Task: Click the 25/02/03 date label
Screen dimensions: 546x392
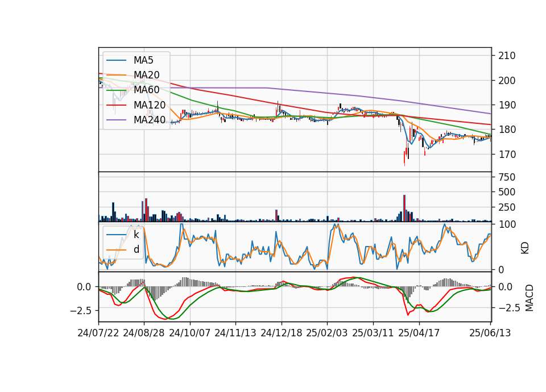Action: 327,333
